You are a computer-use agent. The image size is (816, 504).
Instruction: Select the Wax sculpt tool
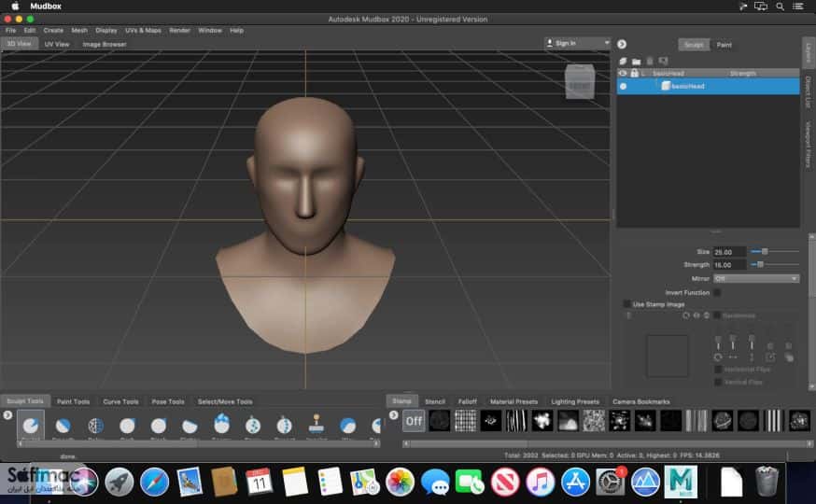(x=347, y=426)
